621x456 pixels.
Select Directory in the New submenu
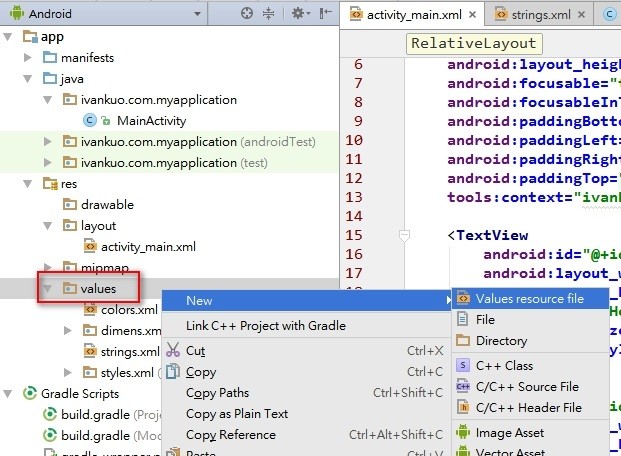click(x=501, y=341)
